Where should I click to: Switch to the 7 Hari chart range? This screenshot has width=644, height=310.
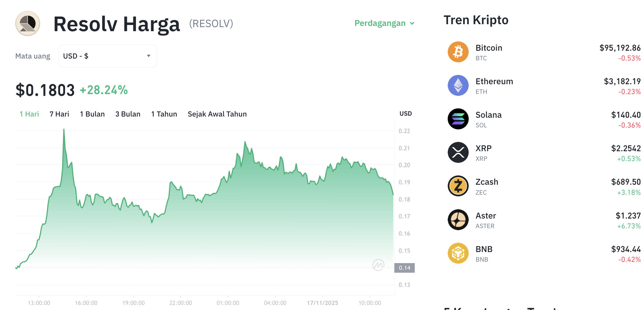coord(59,114)
